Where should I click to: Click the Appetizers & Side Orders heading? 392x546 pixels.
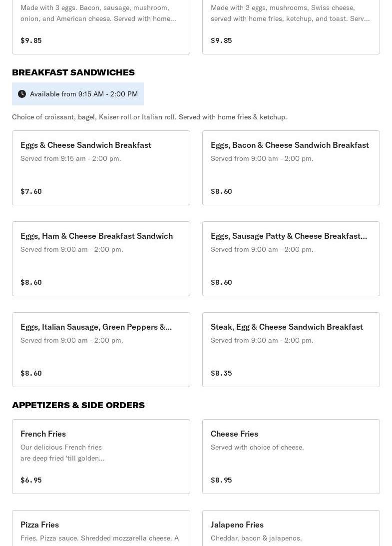coord(78,405)
